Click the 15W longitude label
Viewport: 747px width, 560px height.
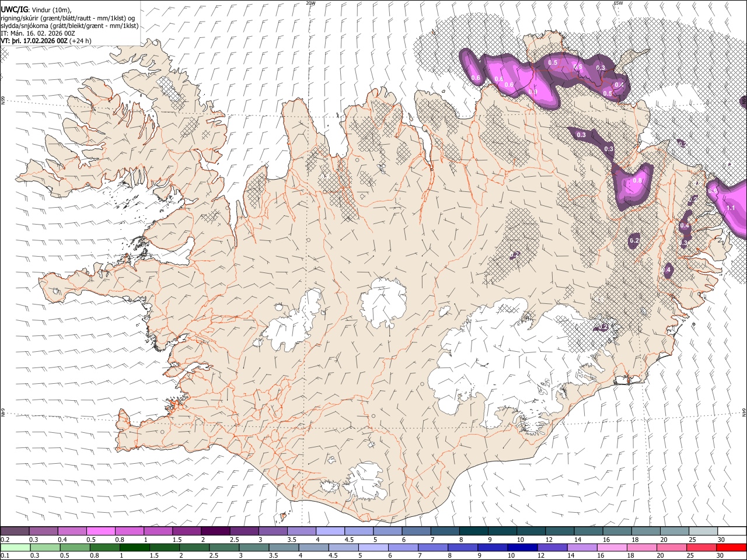(618, 3)
